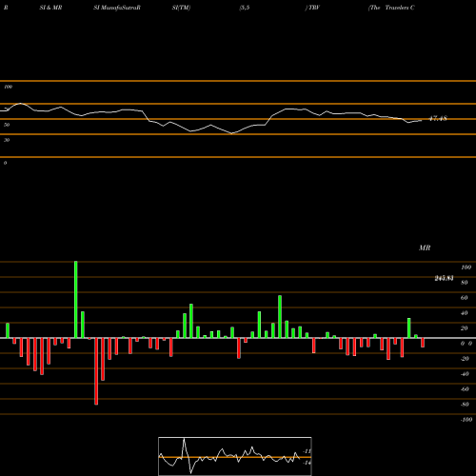Screen dimensions: 476x476
Task: Click the -20 label on the MR axis
Action: 465,359
